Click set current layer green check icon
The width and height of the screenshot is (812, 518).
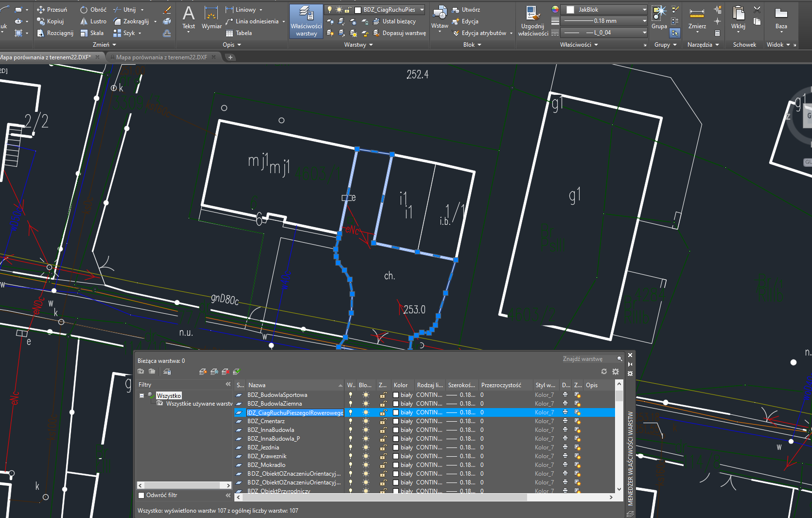pos(236,372)
